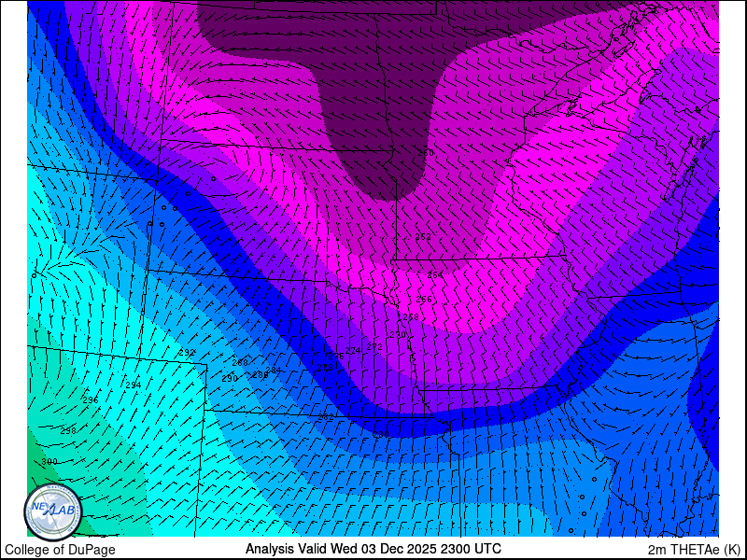This screenshot has height=560, width=747.
Task: Click the "Analysis Valid Wed 03 Dec 2025 2300 UTC" caption
Action: click(x=373, y=549)
